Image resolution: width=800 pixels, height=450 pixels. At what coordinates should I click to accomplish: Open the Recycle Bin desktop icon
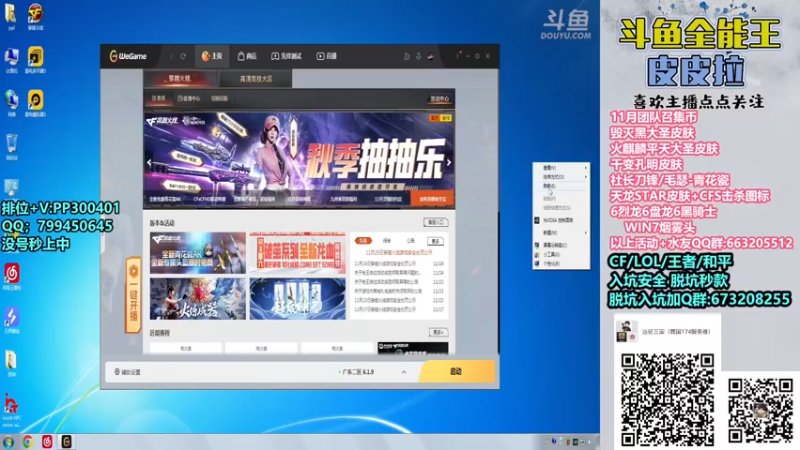11,147
